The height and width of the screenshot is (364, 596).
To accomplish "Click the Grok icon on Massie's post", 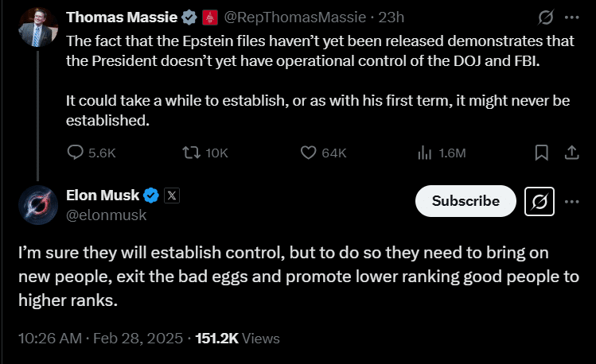I will (546, 17).
